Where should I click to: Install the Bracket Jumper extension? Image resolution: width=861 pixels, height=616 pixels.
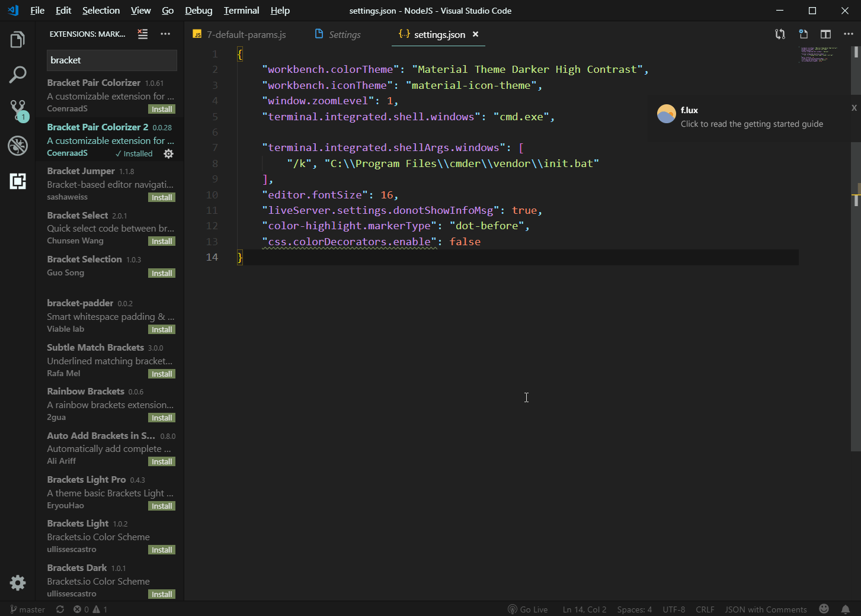pyautogui.click(x=162, y=197)
